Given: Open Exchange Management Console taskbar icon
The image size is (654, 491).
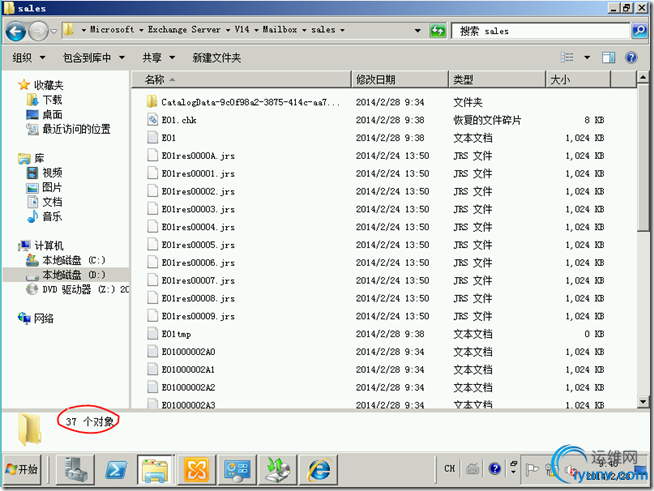Looking at the screenshot, I should click(196, 469).
